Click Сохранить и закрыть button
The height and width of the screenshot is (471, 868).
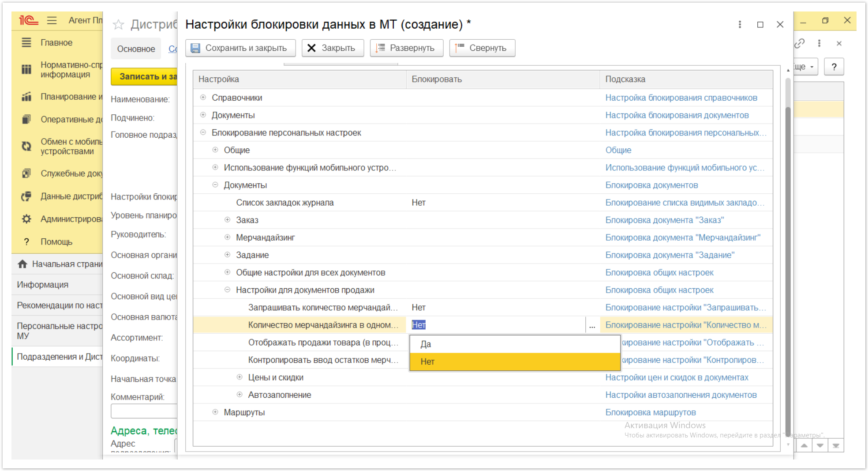click(x=240, y=48)
